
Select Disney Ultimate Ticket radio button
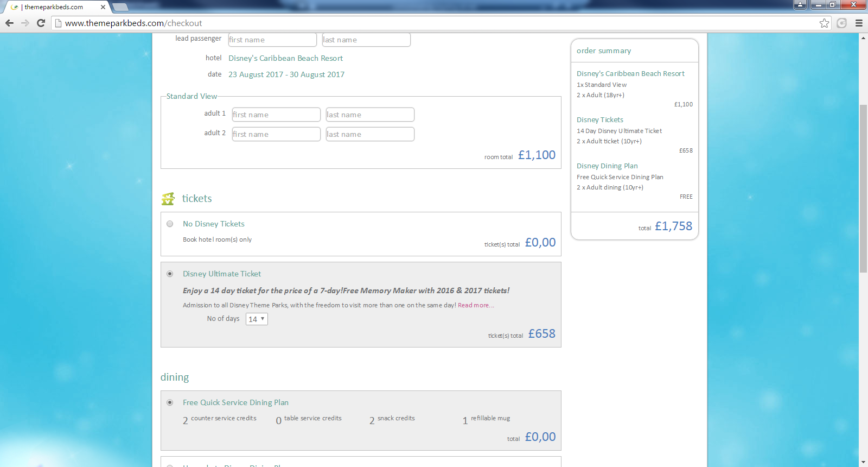pos(170,274)
